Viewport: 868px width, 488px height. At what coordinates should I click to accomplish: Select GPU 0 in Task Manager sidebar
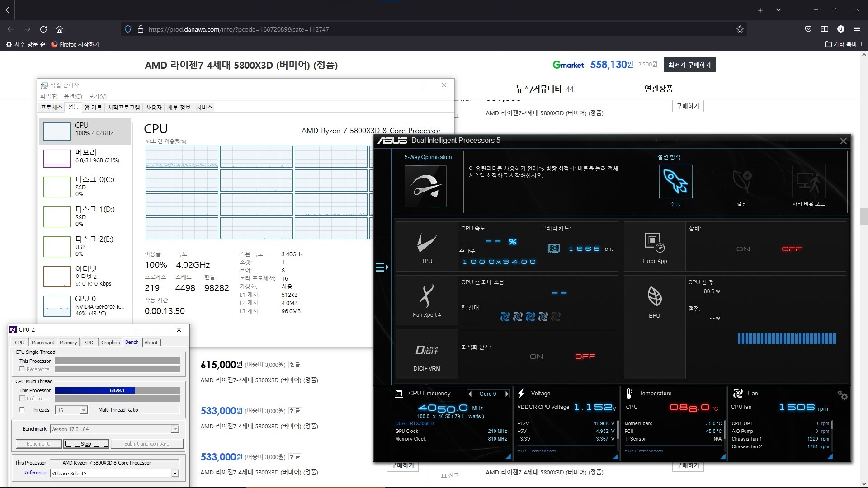[85, 305]
